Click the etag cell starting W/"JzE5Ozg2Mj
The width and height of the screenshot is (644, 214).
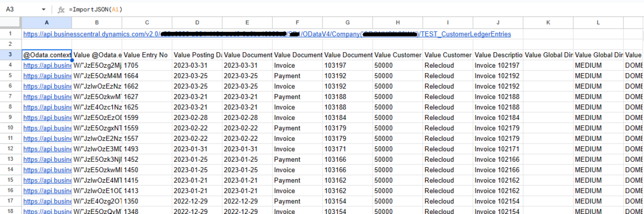97,65
